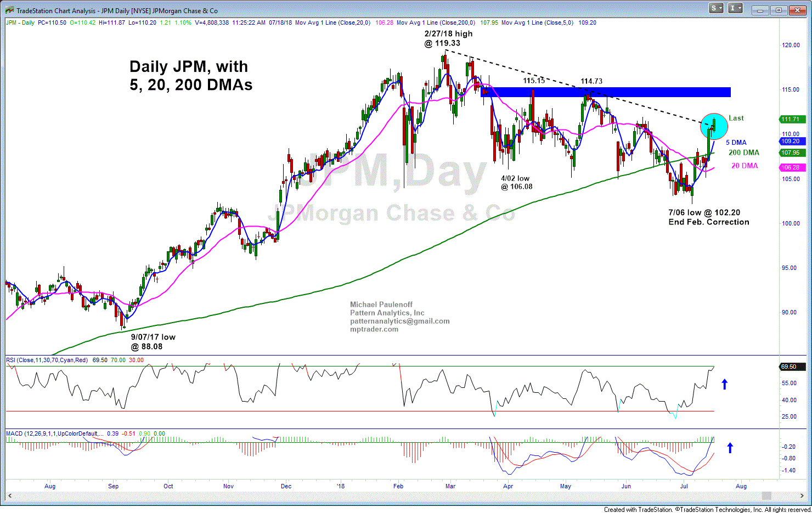Select the '20 DMA' magenta label
Image resolution: width=812 pixels, height=513 pixels.
[x=745, y=166]
